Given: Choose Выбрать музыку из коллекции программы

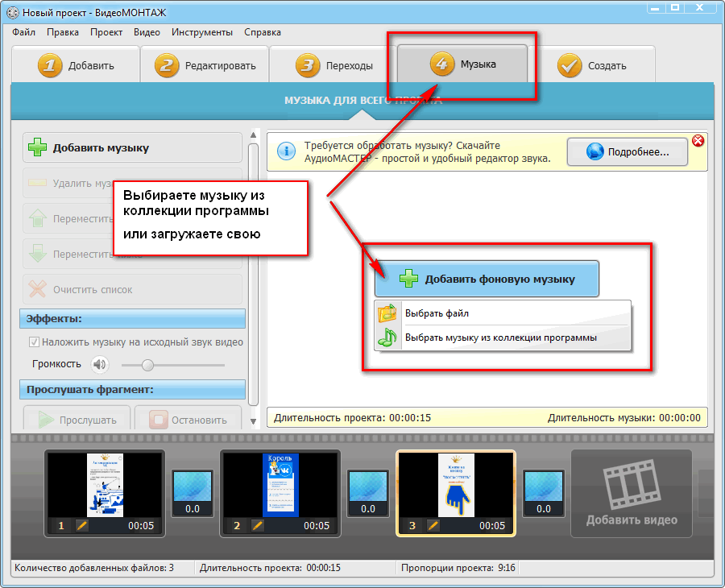Looking at the screenshot, I should (x=503, y=337).
